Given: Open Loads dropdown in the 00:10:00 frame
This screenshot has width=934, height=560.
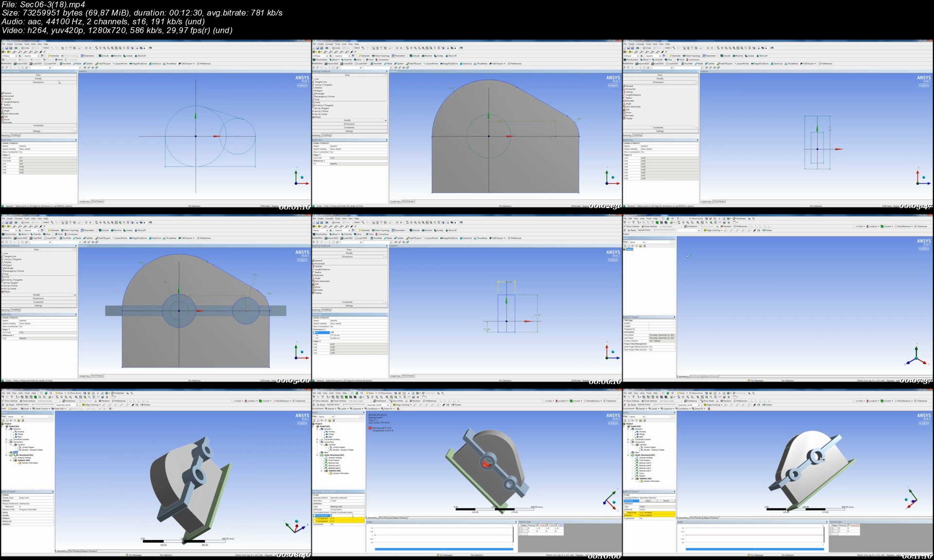Looking at the screenshot, I should (x=343, y=408).
